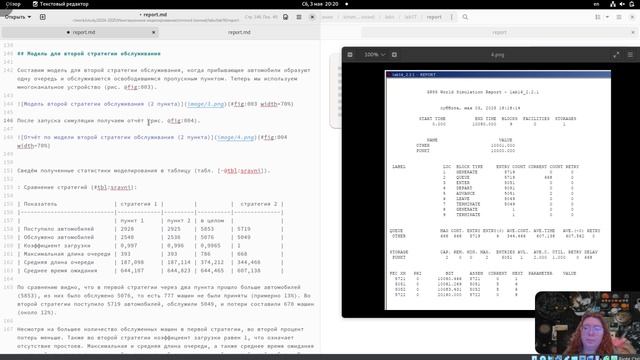Open the image viewer main menu
Viewport: 640px width, 360px height.
(630, 55)
